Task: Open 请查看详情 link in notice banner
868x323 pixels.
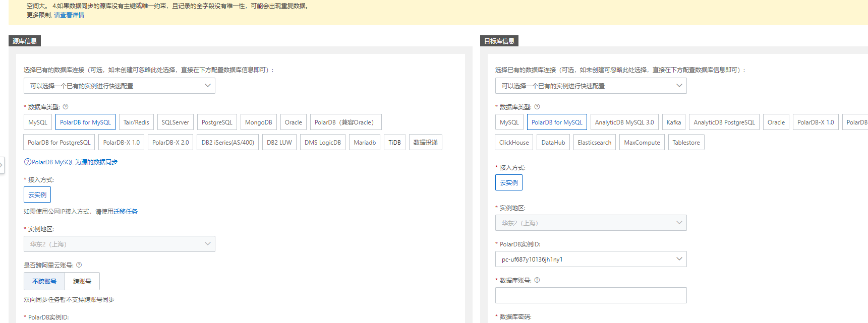Action: click(x=69, y=15)
